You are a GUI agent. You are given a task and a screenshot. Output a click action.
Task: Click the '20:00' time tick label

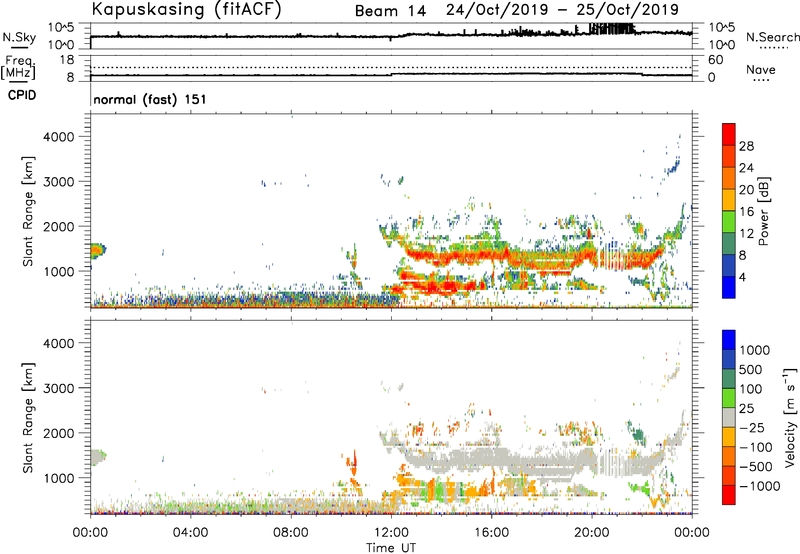[x=592, y=533]
